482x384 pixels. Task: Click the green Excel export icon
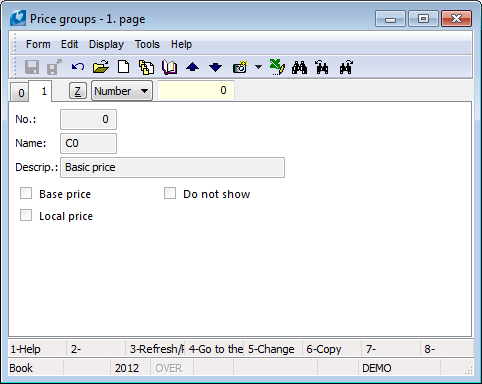277,67
